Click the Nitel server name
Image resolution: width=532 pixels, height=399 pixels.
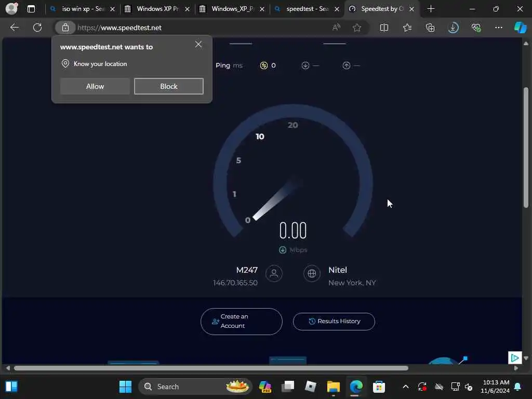click(x=338, y=270)
